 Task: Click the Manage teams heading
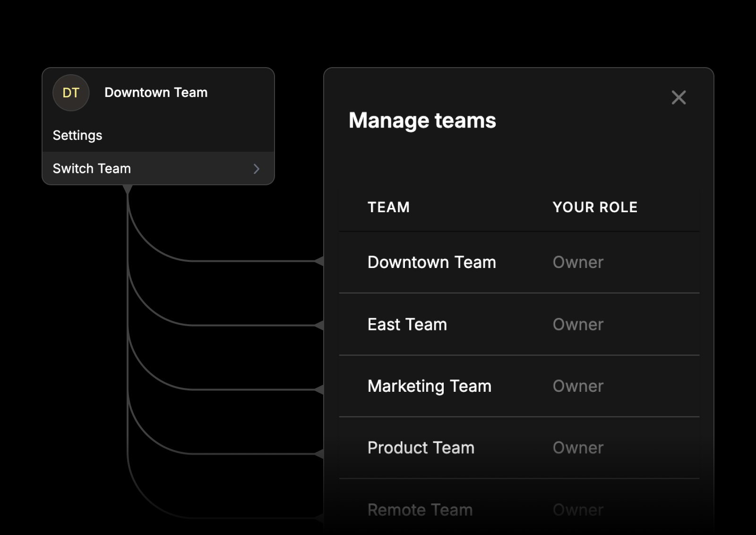tap(422, 121)
